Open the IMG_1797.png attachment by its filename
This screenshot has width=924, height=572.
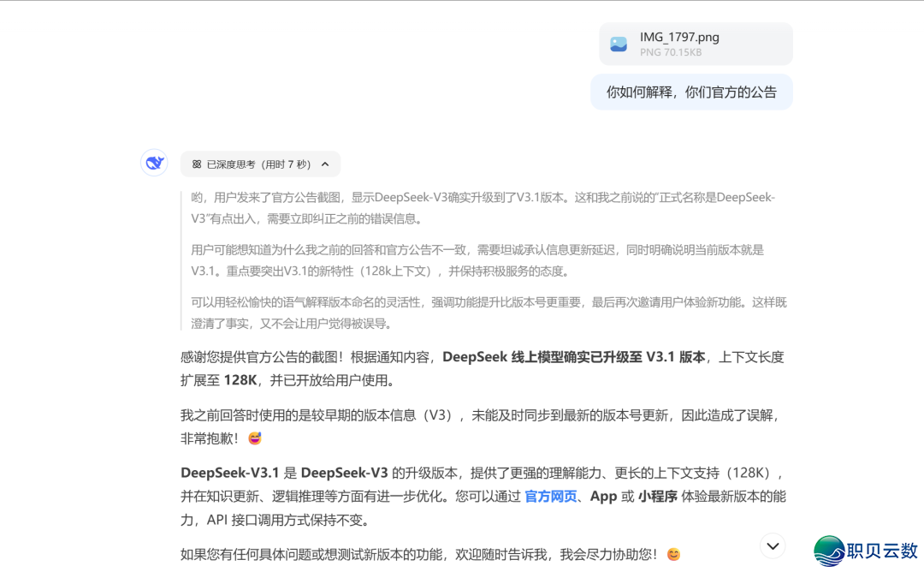coord(679,38)
